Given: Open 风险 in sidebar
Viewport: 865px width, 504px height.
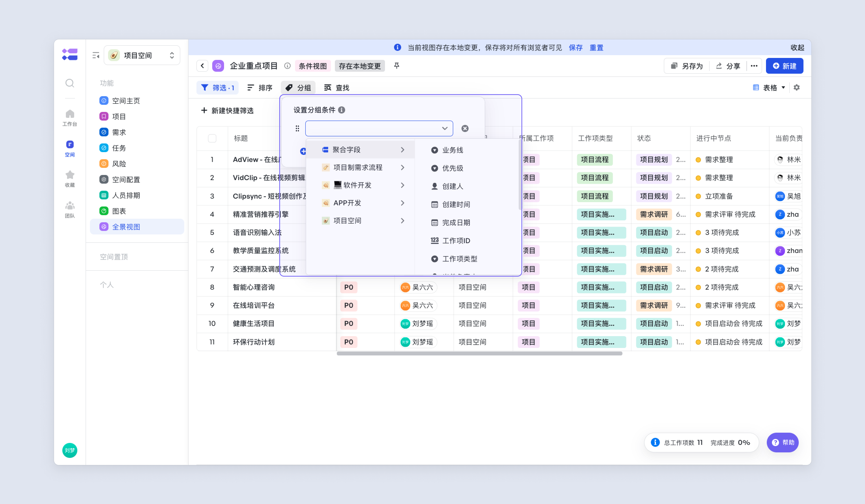Looking at the screenshot, I should click(137, 164).
